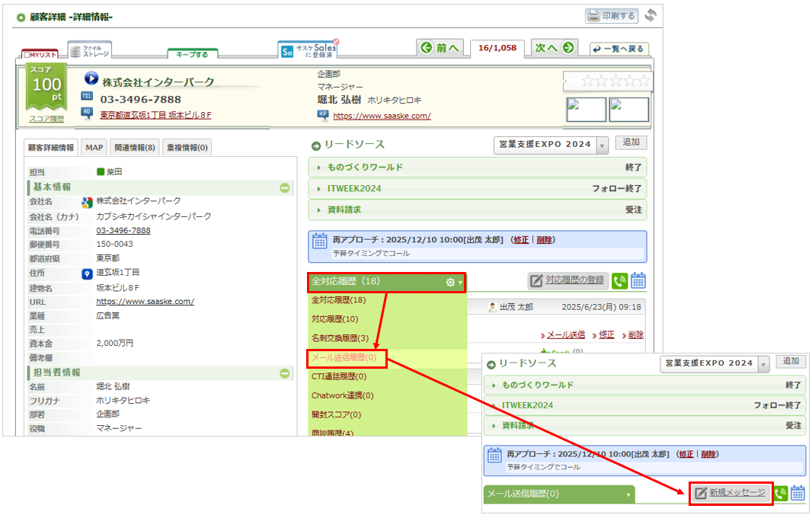Click the calendar icon in the 再アプローチ box
The width and height of the screenshot is (812, 515).
point(319,241)
